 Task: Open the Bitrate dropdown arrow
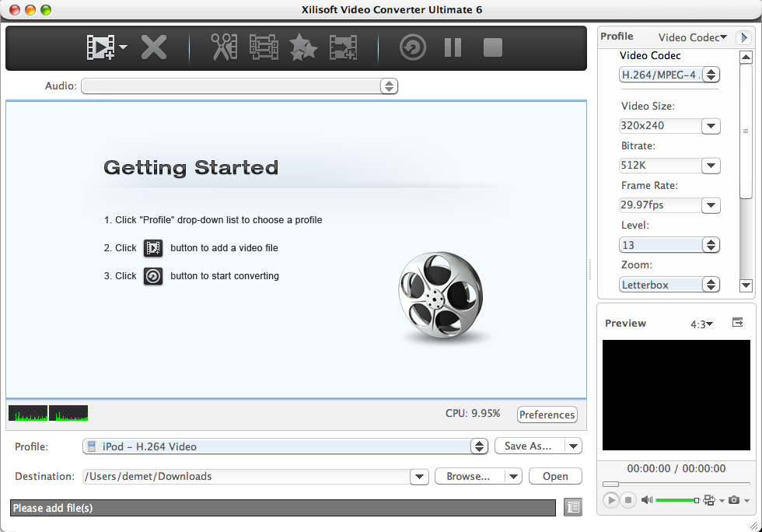coord(711,166)
